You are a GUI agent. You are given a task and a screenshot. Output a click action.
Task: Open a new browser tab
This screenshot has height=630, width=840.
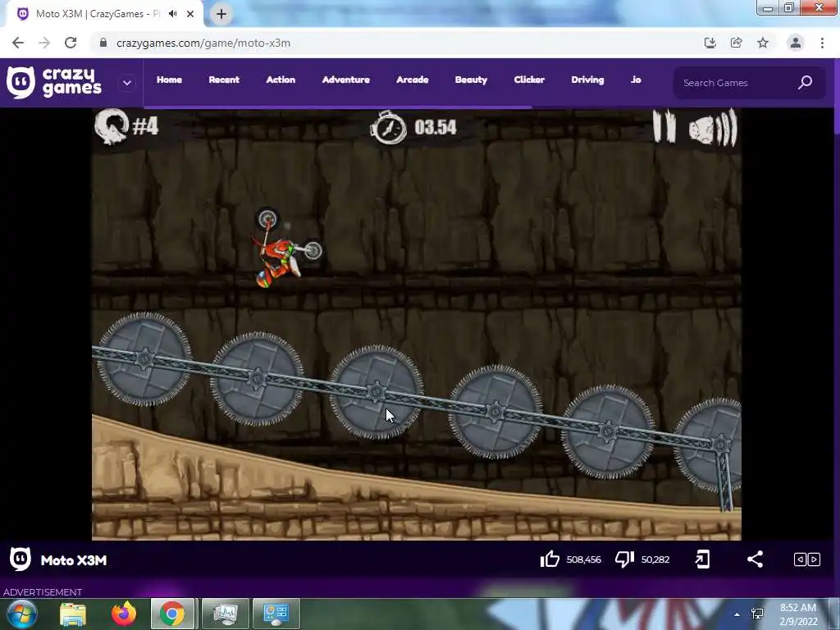[221, 14]
